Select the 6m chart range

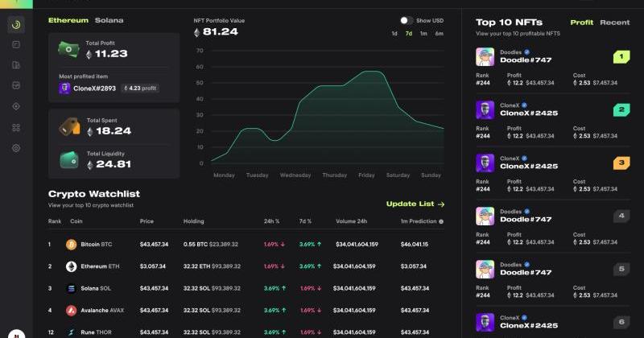439,34
